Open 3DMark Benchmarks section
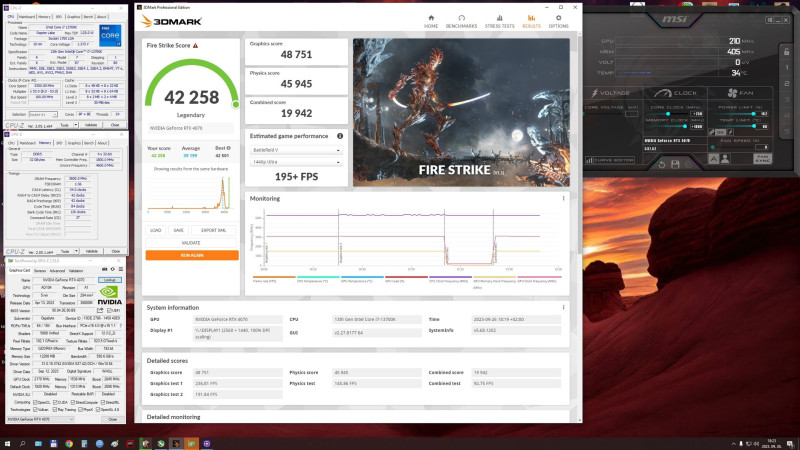 [x=461, y=21]
